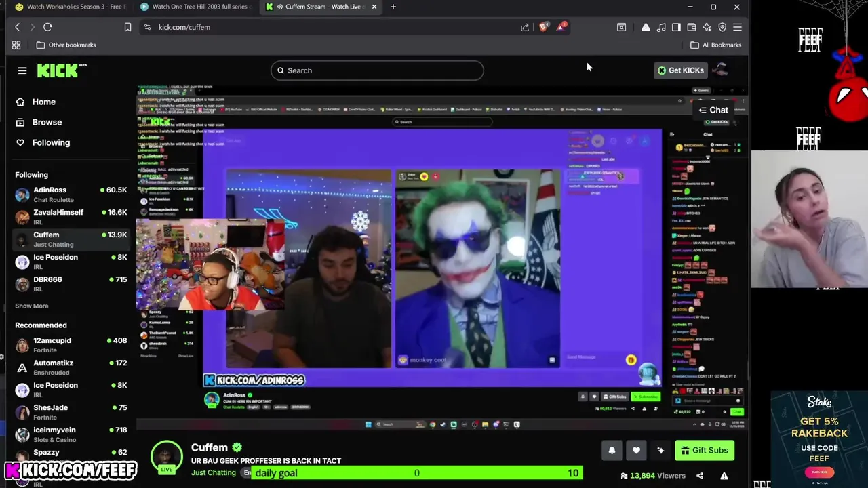The image size is (868, 488).
Task: Open iceinmyvein recommended channel
Action: [71, 434]
